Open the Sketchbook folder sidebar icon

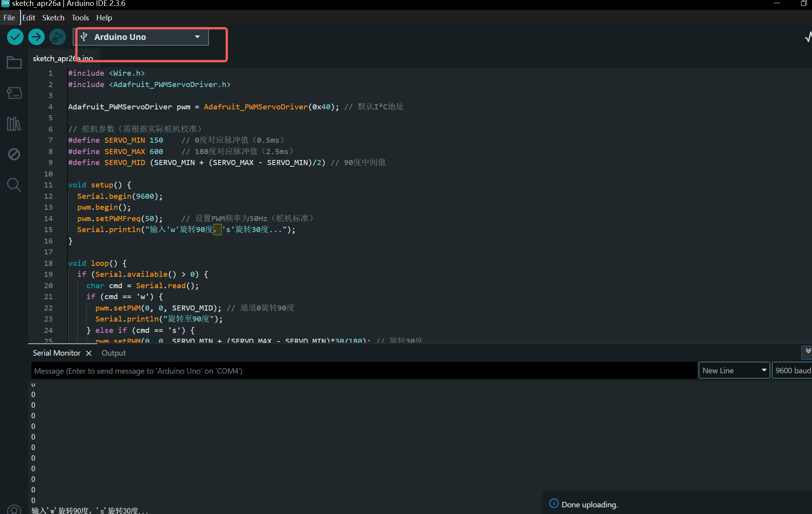[14, 62]
